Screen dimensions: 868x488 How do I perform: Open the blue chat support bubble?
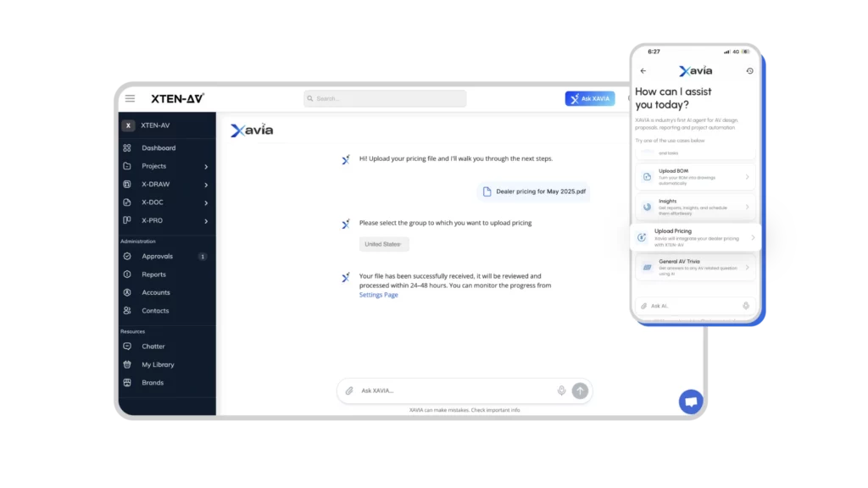click(691, 402)
